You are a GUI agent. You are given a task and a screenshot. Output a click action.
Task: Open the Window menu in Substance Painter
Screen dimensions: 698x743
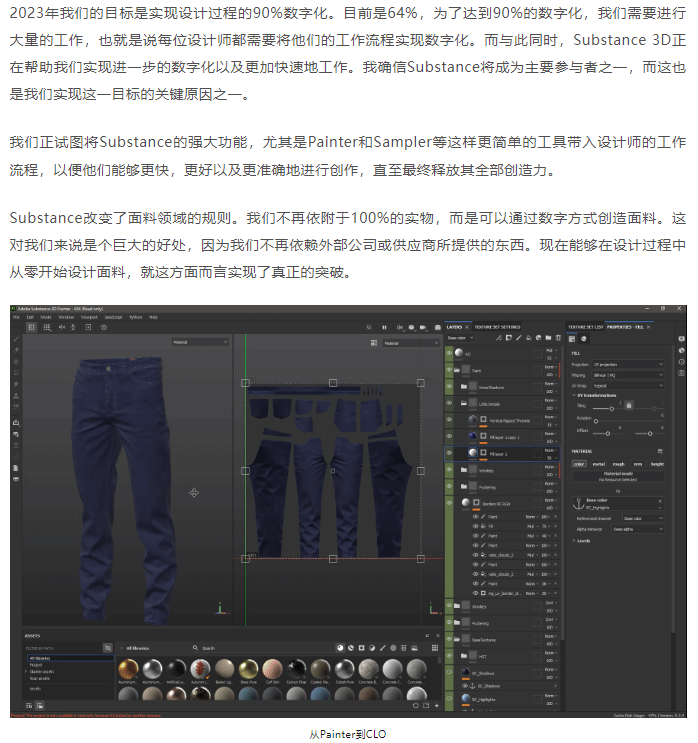click(66, 317)
